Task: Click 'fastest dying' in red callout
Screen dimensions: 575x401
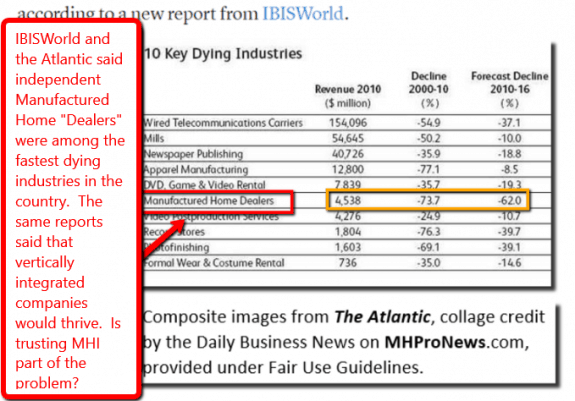Action: pos(58,161)
